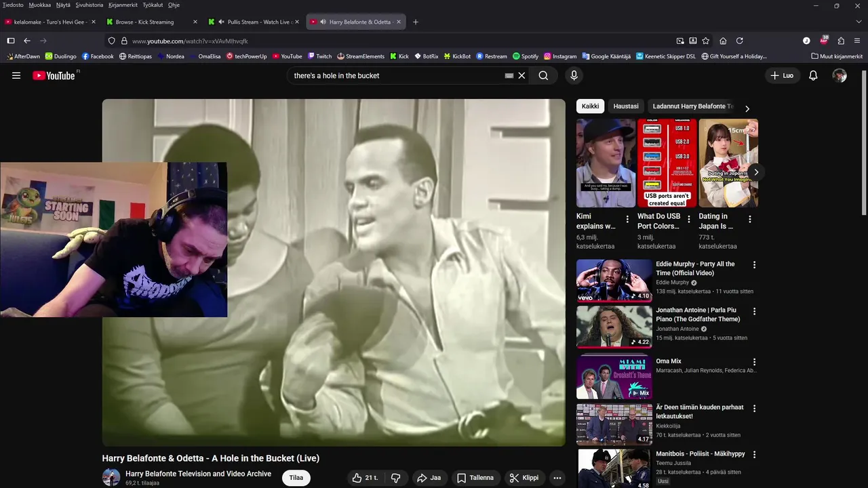Screen dimensions: 868x488
Task: Open the Tiedosto menu
Action: [x=13, y=5]
